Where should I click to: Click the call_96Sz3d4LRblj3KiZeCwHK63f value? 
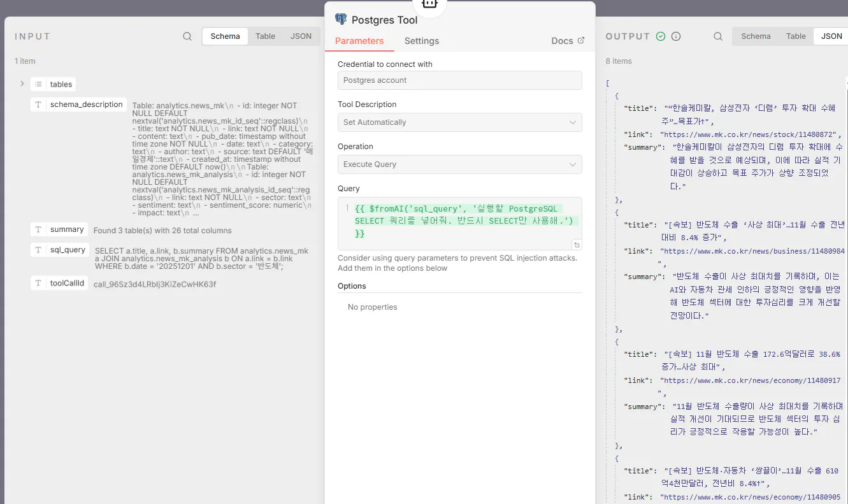click(155, 284)
